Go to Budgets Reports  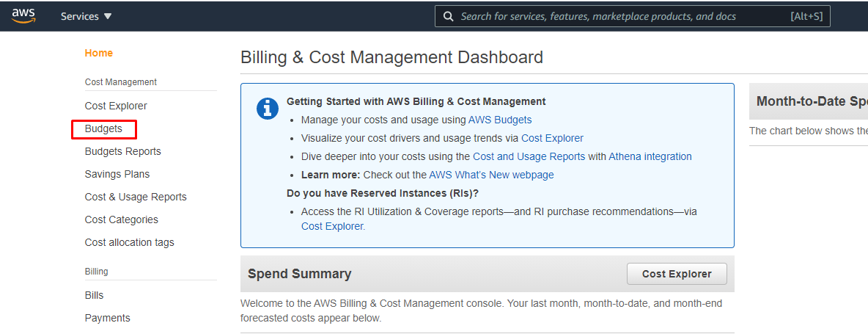pyautogui.click(x=122, y=151)
